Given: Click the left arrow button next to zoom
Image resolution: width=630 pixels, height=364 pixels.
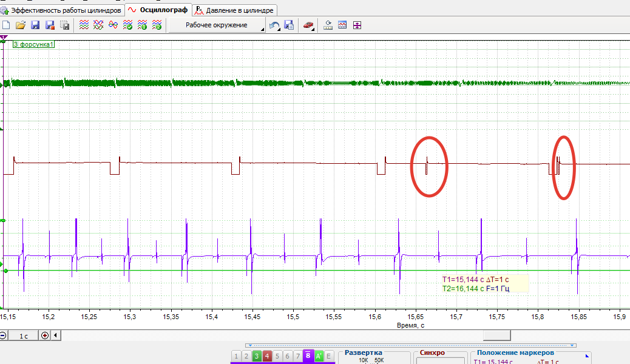Looking at the screenshot, I should (56, 335).
